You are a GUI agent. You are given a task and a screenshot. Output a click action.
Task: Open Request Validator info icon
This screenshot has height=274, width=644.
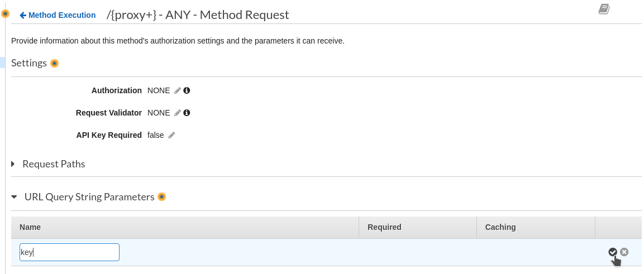(187, 112)
